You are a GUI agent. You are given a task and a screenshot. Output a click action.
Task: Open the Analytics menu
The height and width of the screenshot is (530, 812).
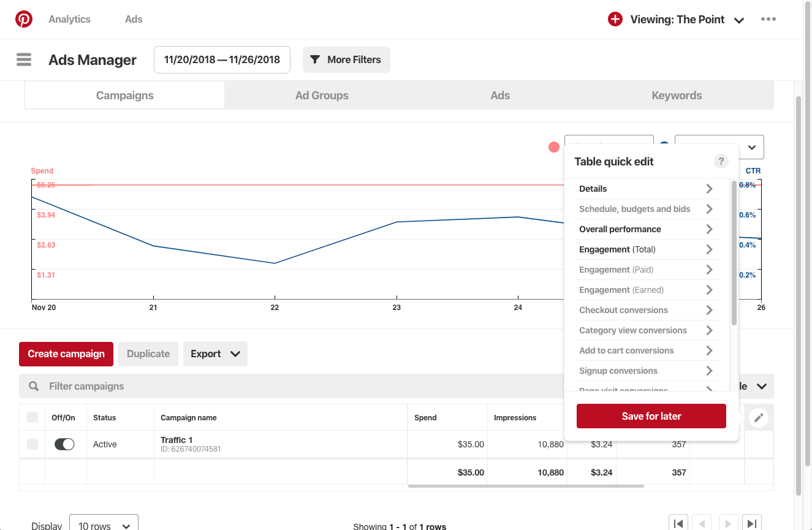coord(69,19)
